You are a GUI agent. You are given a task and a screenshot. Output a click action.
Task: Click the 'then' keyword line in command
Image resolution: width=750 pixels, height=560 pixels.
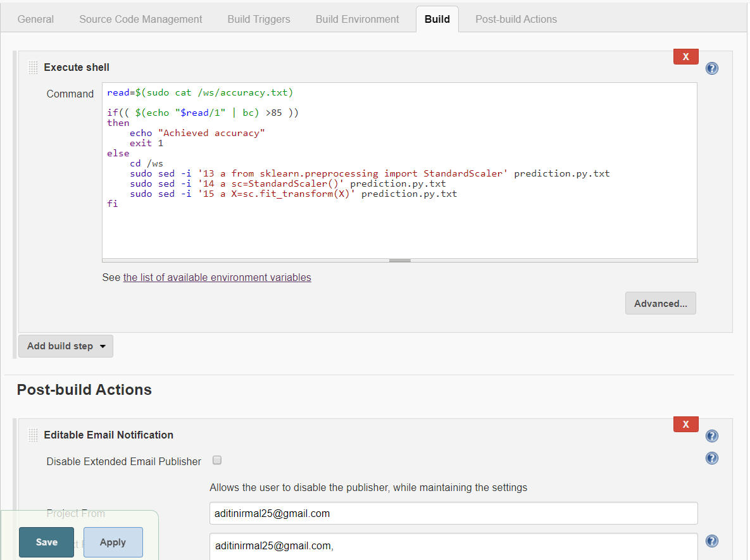(118, 123)
